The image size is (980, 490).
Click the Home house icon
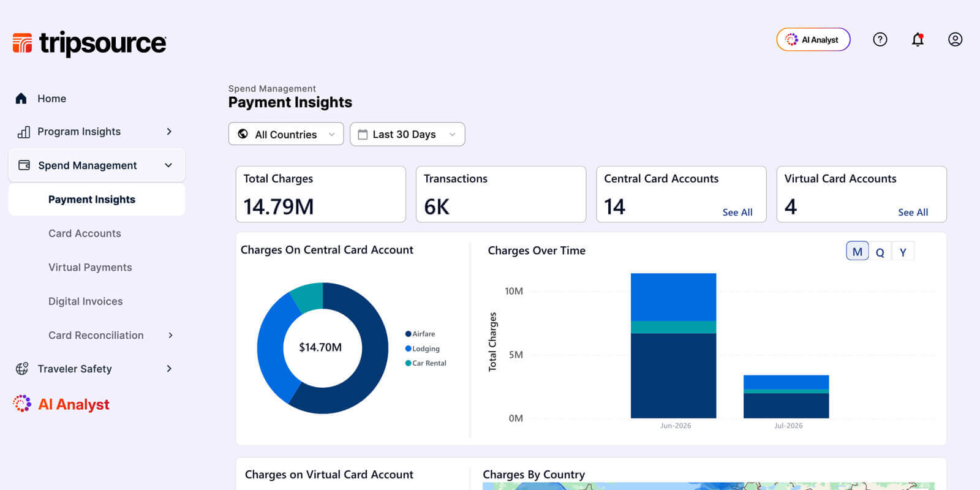[21, 99]
